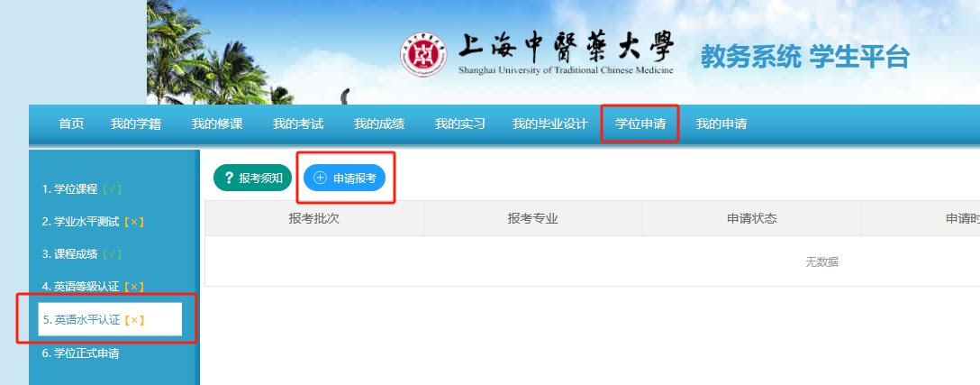Select 学位申请 in navigation bar
This screenshot has width=980, height=385.
640,124
